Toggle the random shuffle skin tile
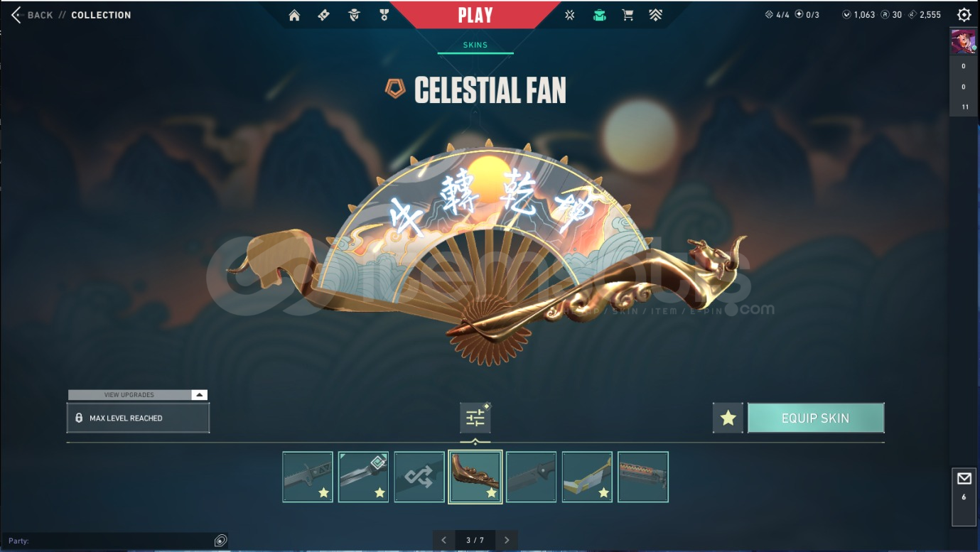The height and width of the screenshot is (552, 980). click(419, 477)
